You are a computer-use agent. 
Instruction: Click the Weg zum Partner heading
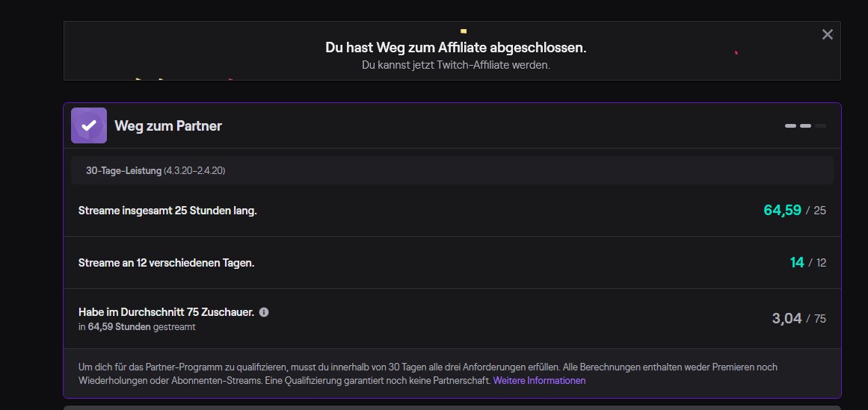[167, 126]
